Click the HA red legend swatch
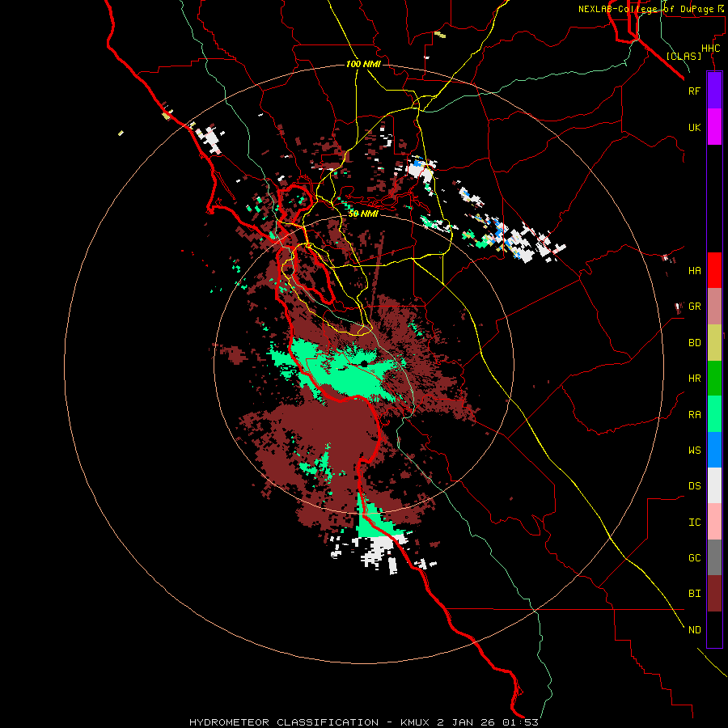Viewport: 728px width, 728px height. [714, 270]
